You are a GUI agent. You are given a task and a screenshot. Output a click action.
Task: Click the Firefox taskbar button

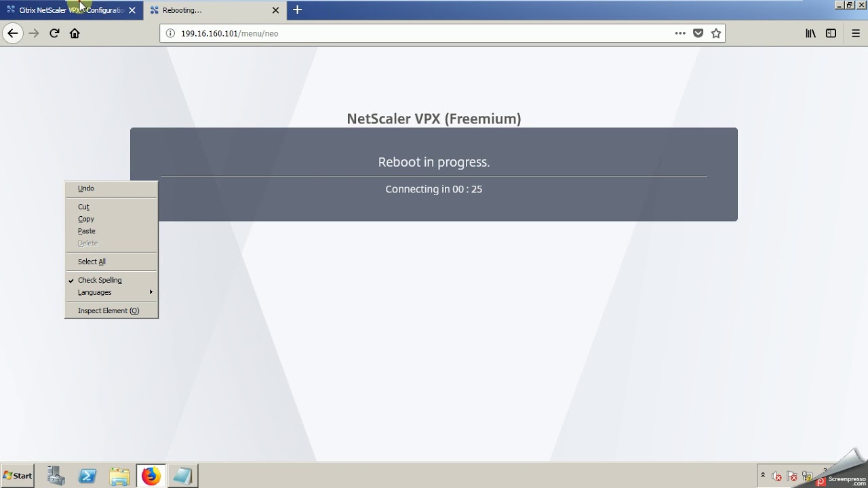coord(151,476)
